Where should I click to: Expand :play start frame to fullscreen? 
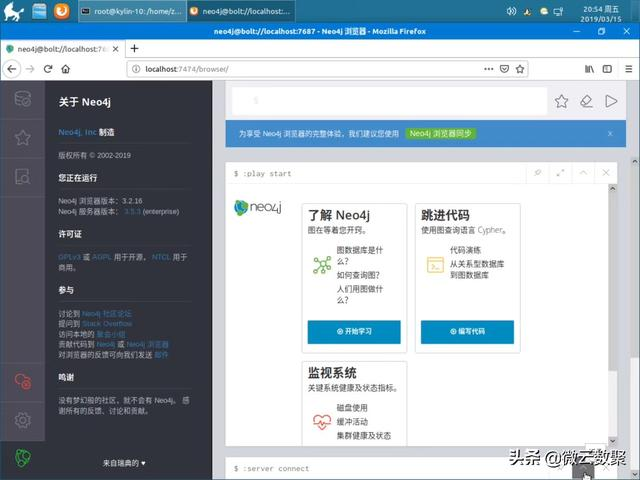click(560, 173)
